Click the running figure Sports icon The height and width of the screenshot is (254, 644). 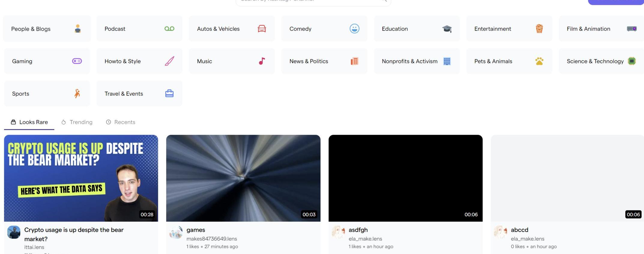77,93
